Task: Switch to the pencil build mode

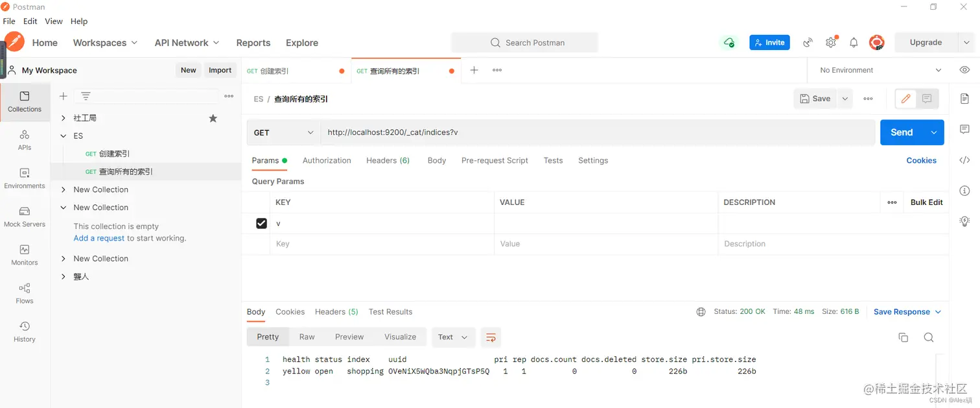Action: tap(906, 99)
